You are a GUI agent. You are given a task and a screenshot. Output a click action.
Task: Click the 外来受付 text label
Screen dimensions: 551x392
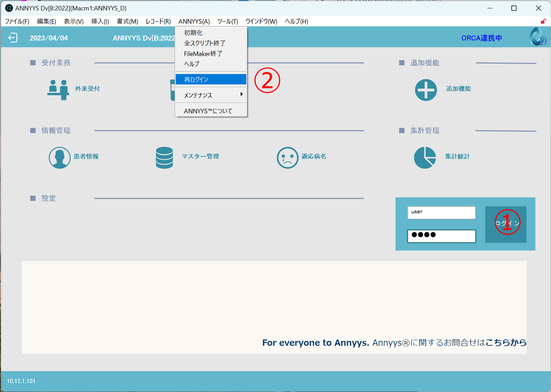88,89
